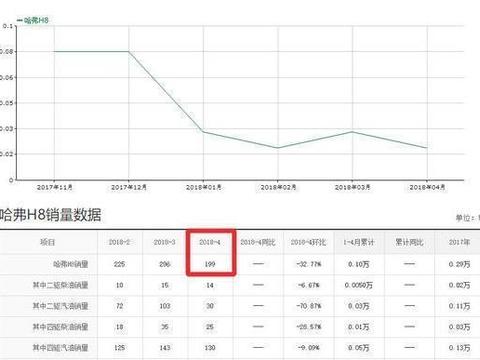Click the chart data point for 2018年01月

[x=204, y=132]
